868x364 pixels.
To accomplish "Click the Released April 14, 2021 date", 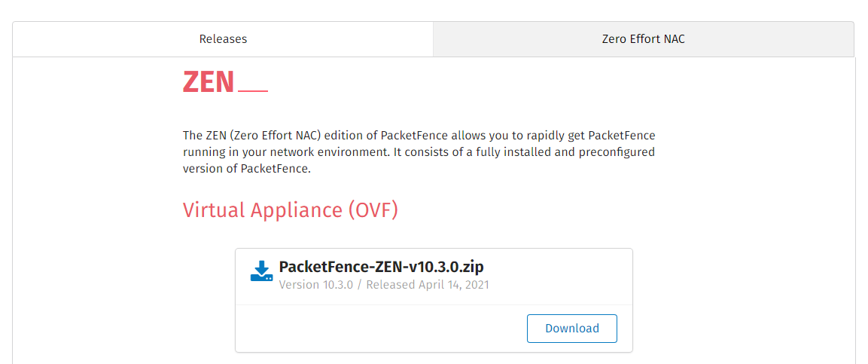I will pos(428,285).
